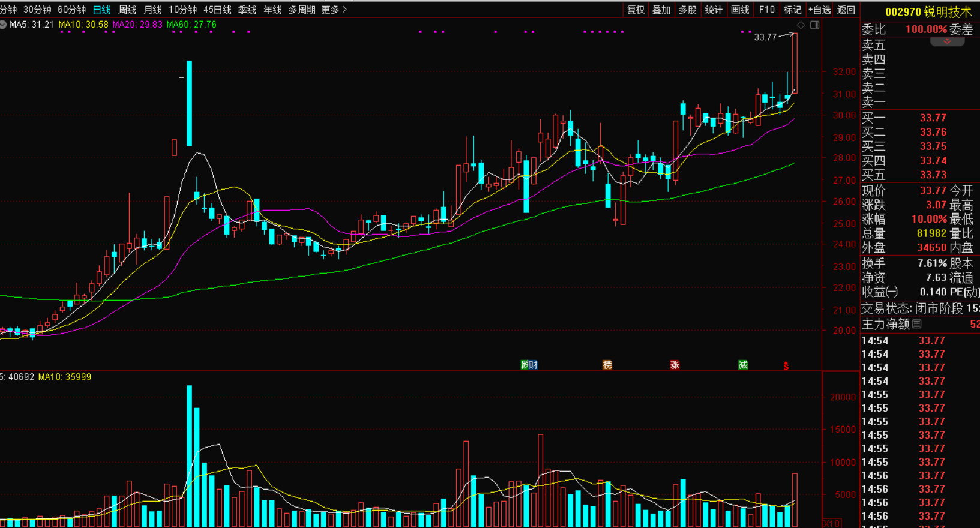Select the 月线 monthly chart tab
The image size is (980, 528).
pyautogui.click(x=152, y=10)
